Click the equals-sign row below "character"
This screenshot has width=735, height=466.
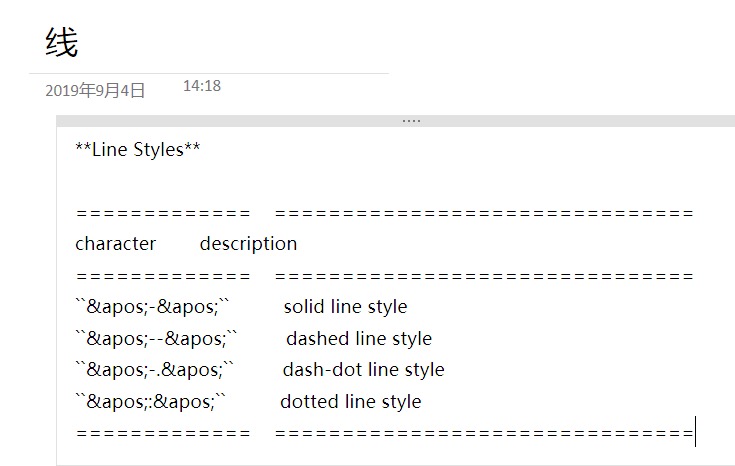[384, 276]
